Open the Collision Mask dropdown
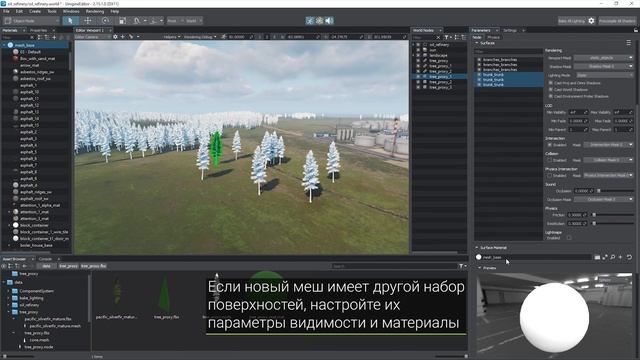 609,160
